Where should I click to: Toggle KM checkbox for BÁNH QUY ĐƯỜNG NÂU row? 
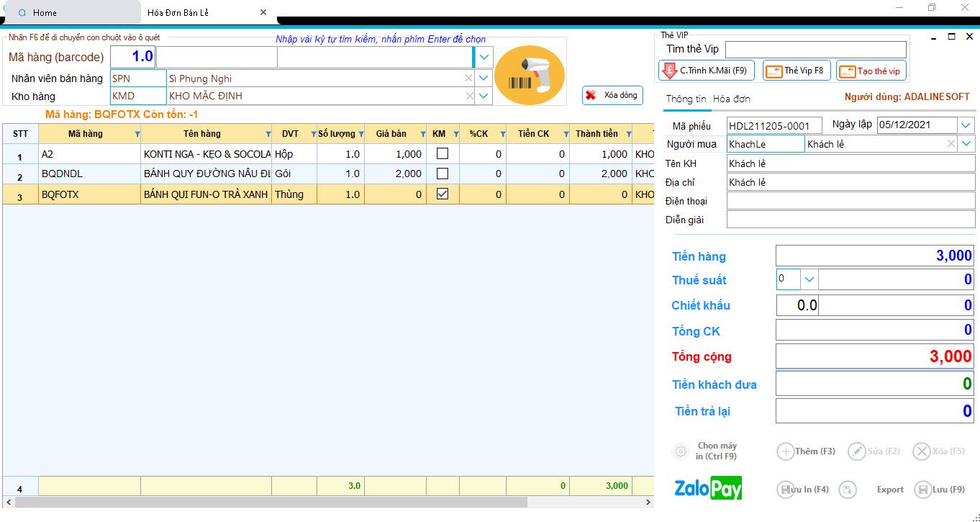pos(443,174)
